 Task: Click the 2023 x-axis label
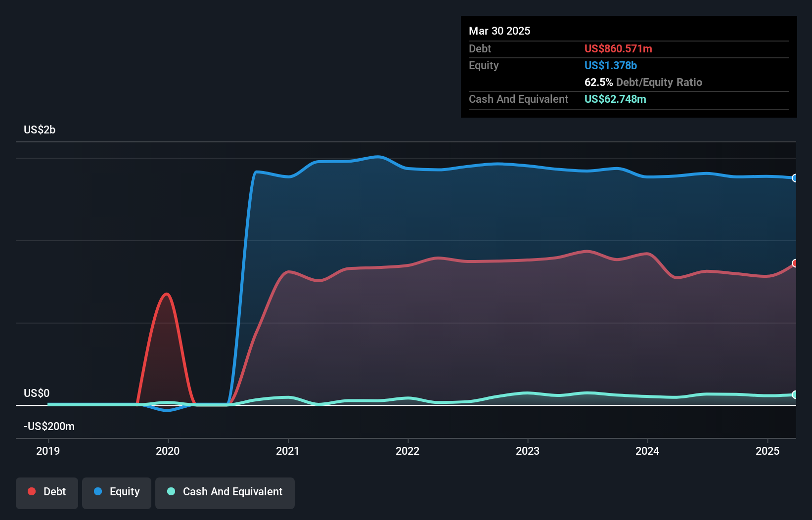click(528, 451)
